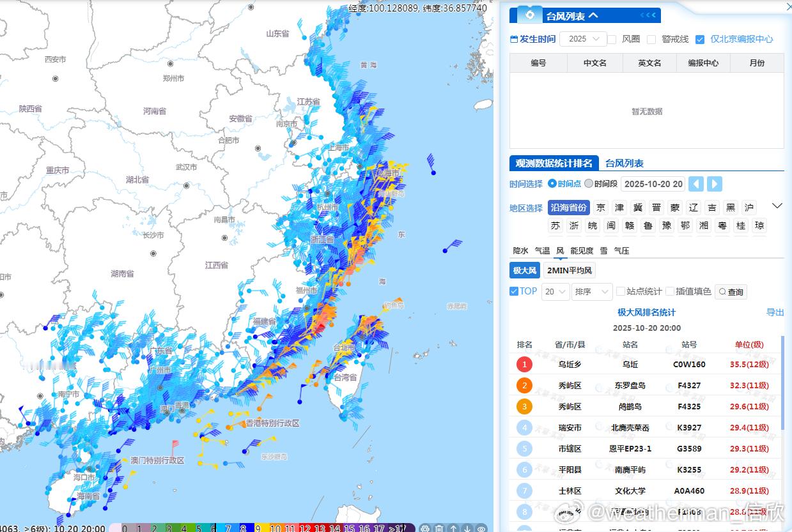
Task: Click the 导出 export link
Action: tap(775, 312)
